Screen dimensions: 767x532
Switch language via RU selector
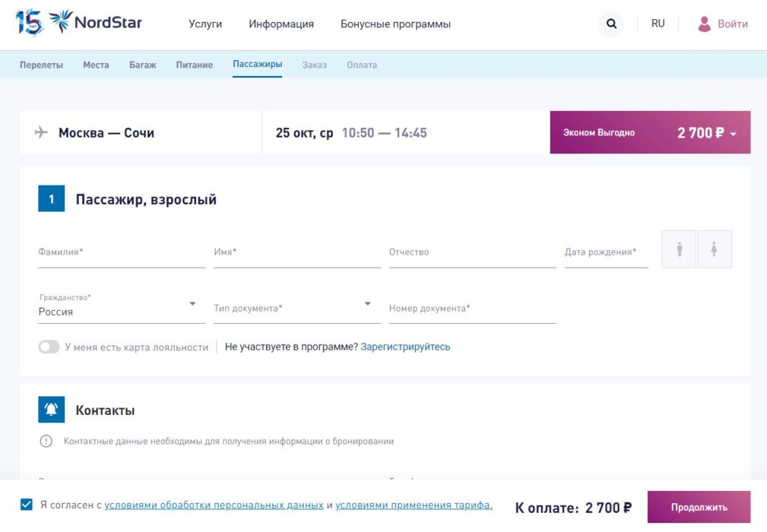(658, 24)
